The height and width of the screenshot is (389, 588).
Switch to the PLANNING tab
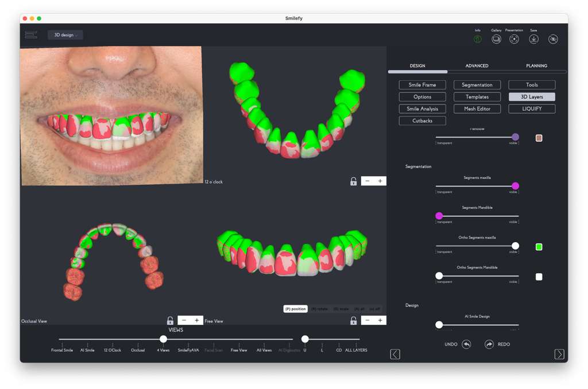click(x=536, y=66)
